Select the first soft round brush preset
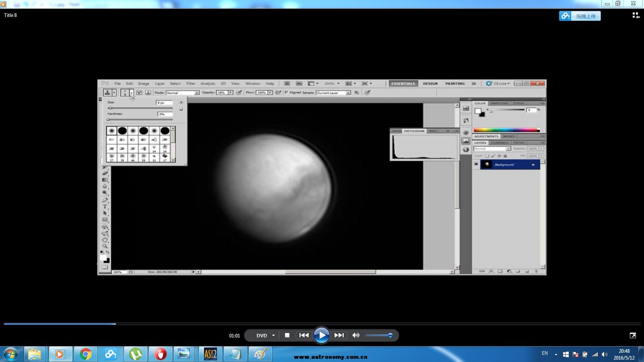The height and width of the screenshot is (362, 644). click(x=111, y=131)
